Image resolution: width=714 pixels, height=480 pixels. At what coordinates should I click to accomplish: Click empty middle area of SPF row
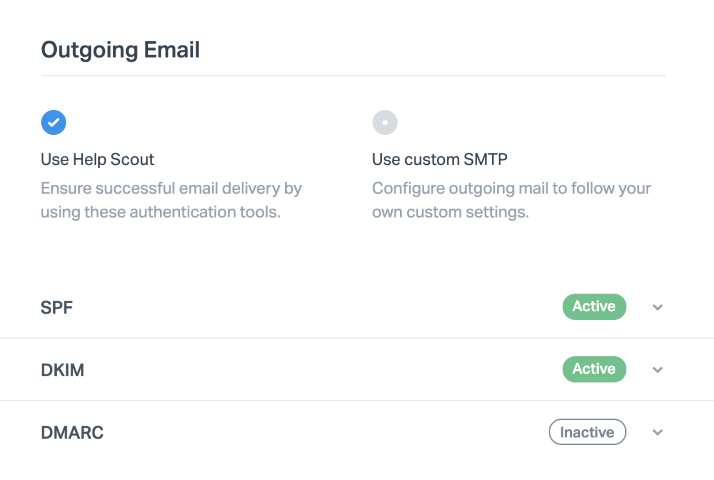click(x=320, y=307)
